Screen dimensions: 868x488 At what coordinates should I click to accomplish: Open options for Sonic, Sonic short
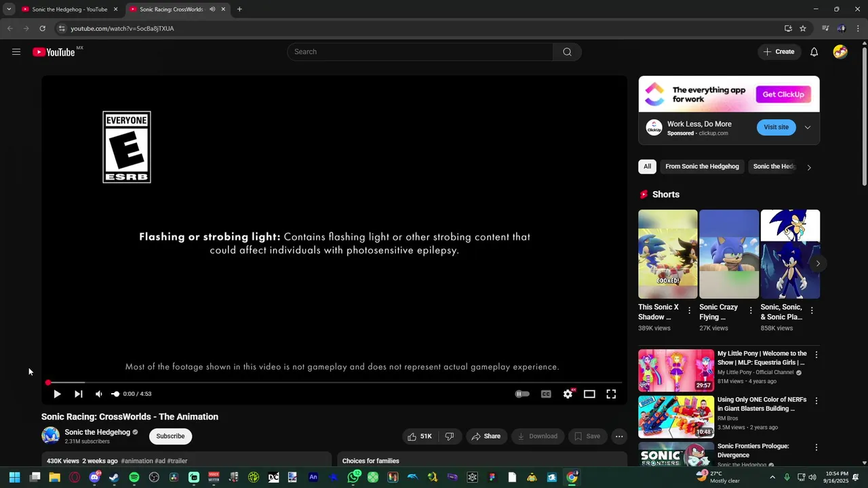click(812, 310)
